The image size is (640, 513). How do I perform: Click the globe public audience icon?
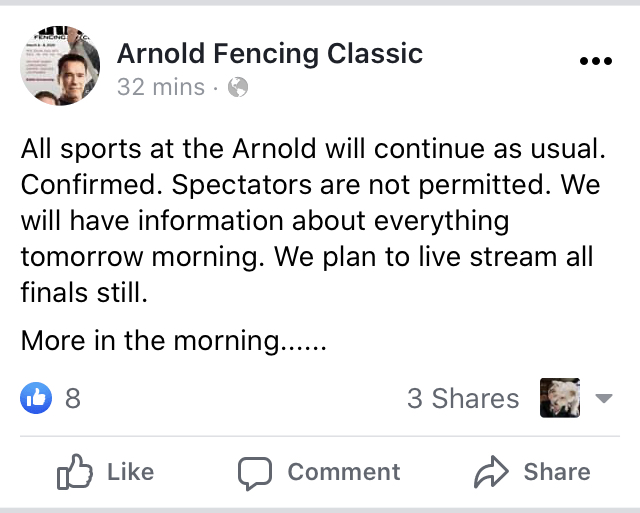238,87
